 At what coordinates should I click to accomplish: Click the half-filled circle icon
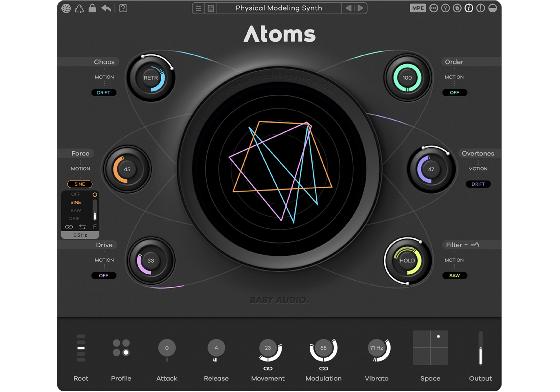coord(493,8)
